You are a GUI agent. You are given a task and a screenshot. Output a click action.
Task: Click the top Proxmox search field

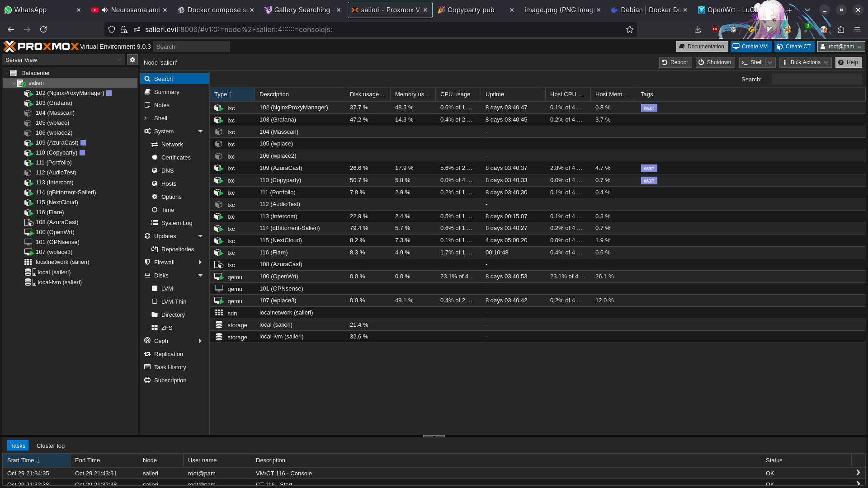pyautogui.click(x=191, y=47)
